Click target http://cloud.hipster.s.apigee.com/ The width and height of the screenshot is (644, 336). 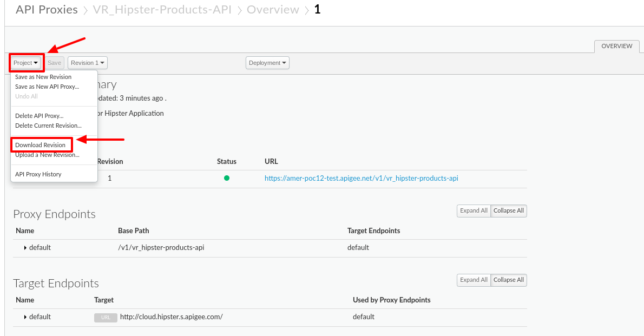pyautogui.click(x=171, y=317)
